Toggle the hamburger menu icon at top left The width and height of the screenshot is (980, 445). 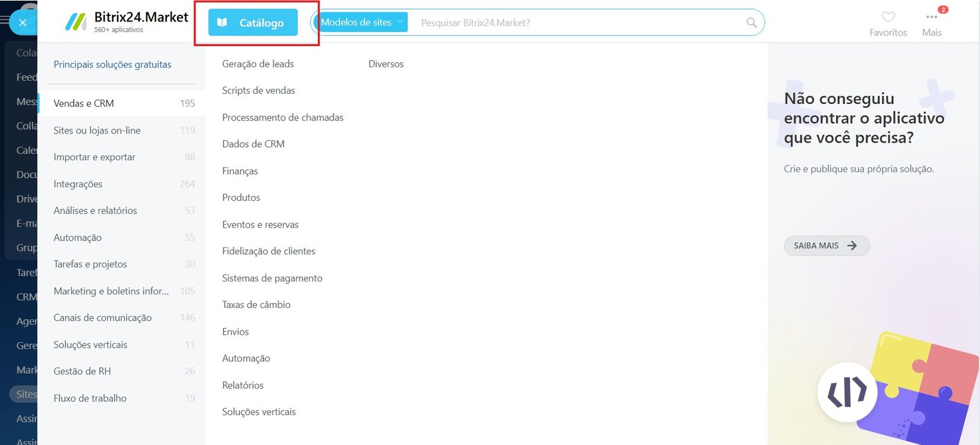pos(4,20)
